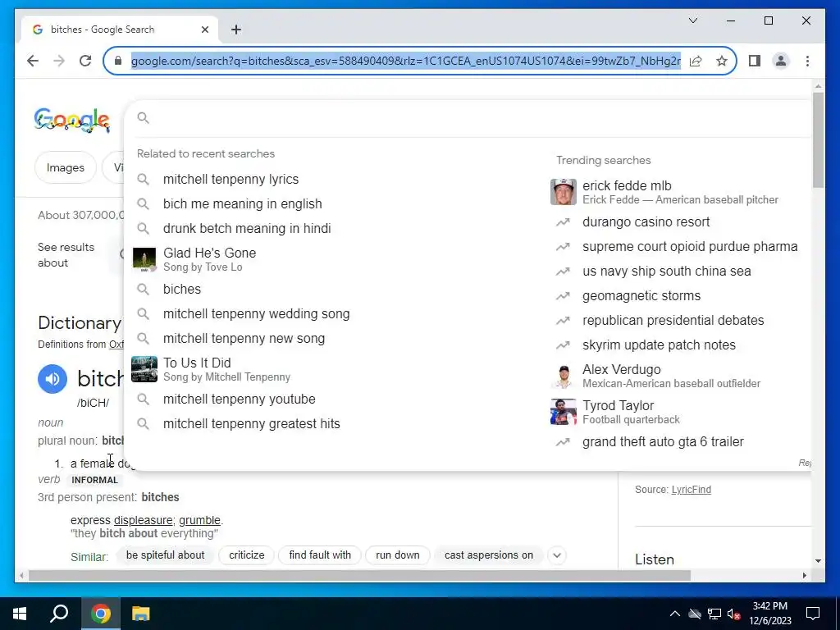
Task: Click search icon beside 'biches' suggestion
Action: tap(143, 290)
